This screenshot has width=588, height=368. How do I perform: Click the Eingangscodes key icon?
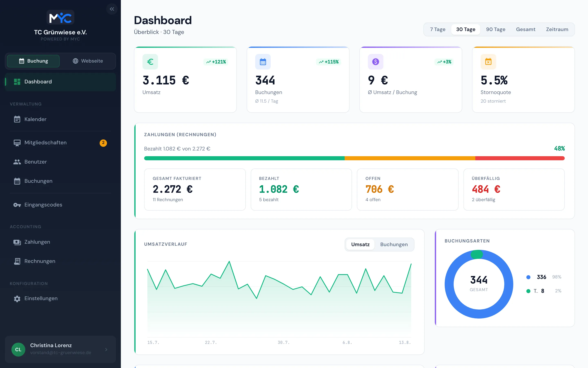17,205
